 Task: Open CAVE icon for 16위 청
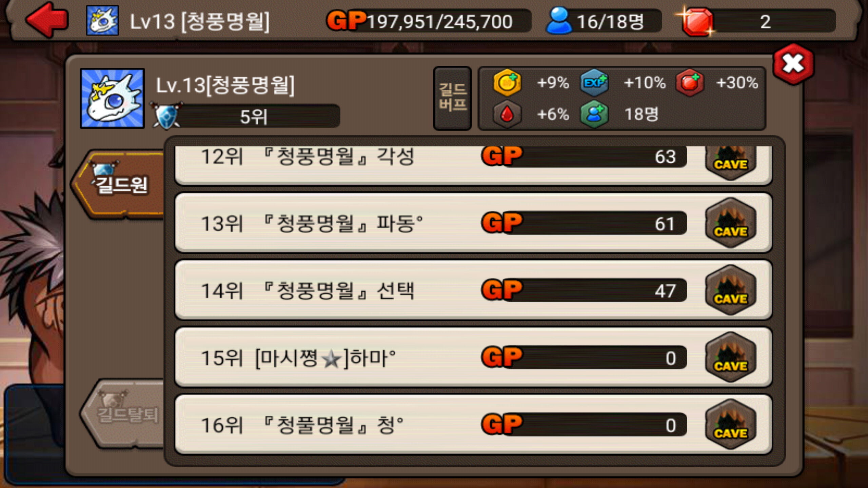pyautogui.click(x=731, y=424)
